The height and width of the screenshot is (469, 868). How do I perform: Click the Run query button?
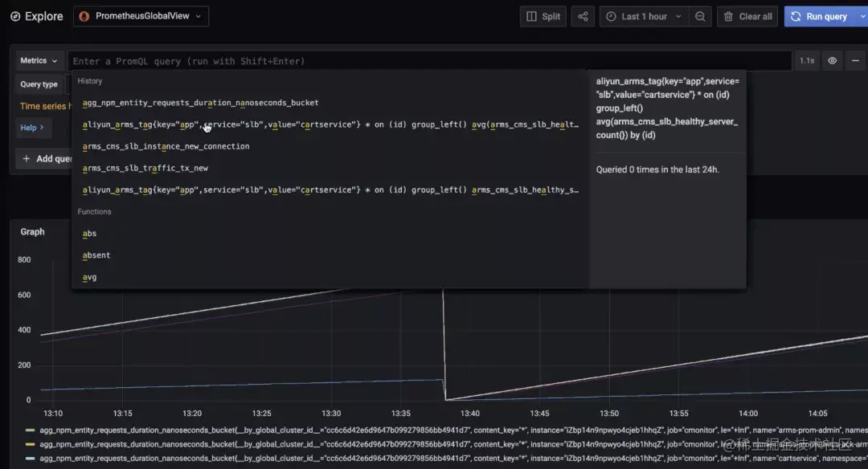pos(819,16)
